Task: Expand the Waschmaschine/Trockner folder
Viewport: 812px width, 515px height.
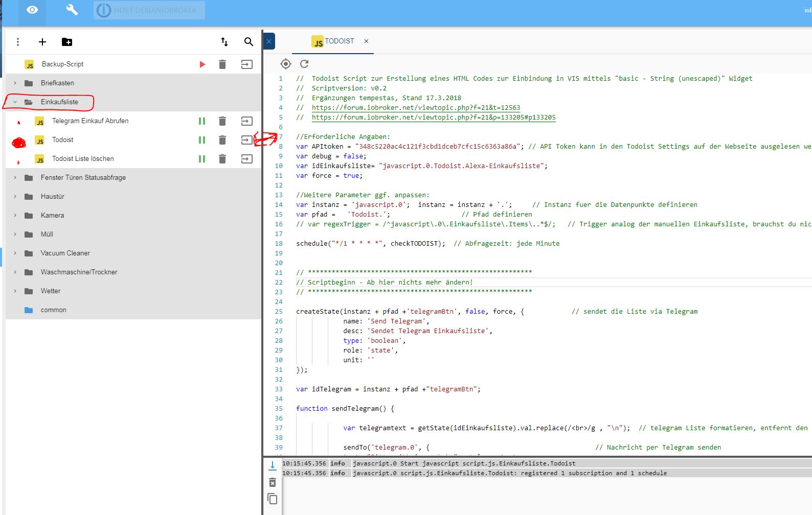Action: point(15,272)
